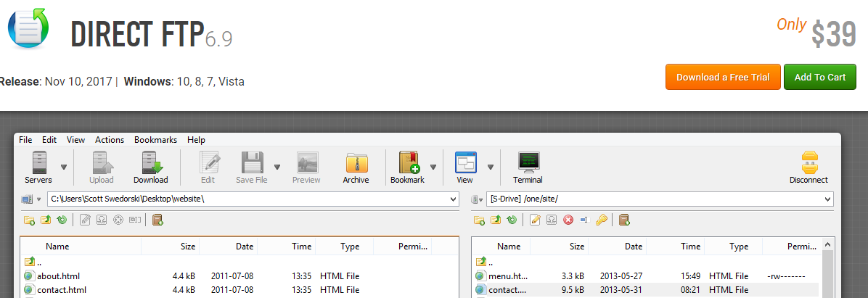
Task: Open the Help menu
Action: 196,140
